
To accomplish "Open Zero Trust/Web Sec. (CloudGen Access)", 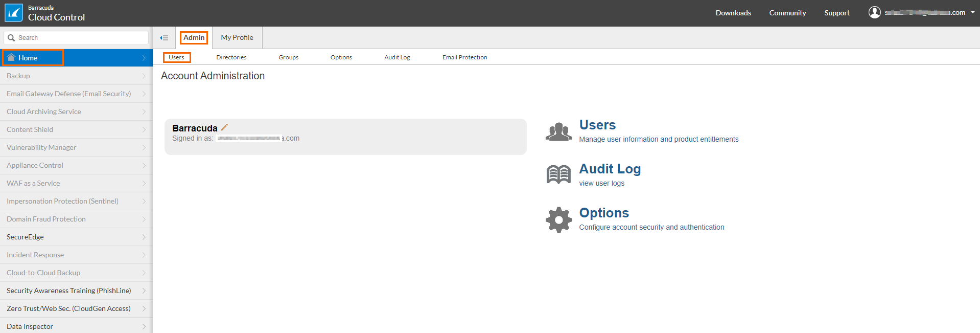I will pos(68,308).
